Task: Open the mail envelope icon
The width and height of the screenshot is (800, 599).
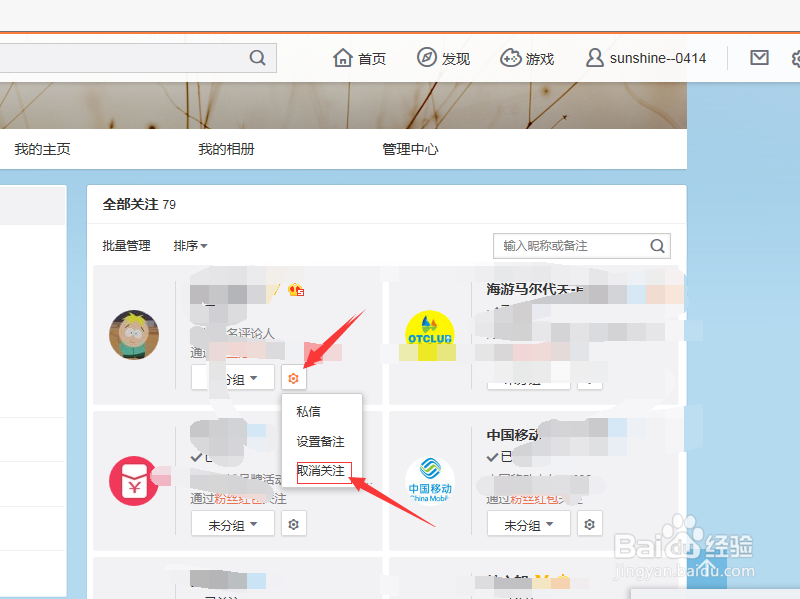Action: click(x=758, y=58)
